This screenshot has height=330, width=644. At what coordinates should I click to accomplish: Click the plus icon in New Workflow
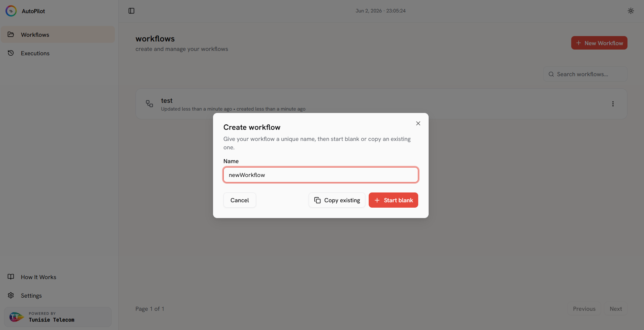(x=579, y=43)
